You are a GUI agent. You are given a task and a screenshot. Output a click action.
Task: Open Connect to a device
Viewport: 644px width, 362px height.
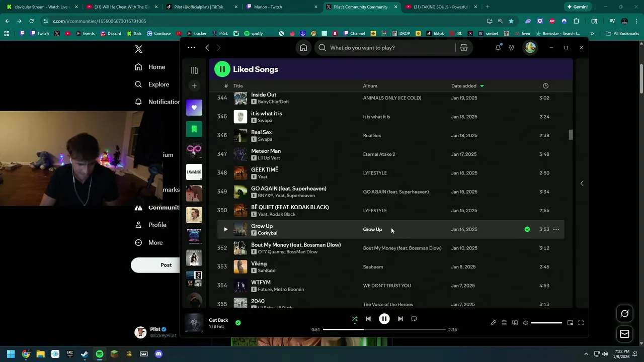(x=515, y=323)
